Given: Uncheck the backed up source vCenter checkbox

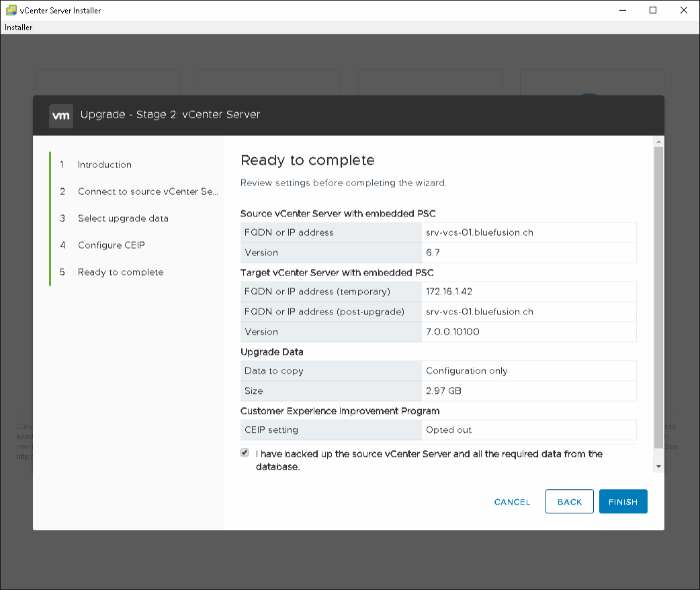Looking at the screenshot, I should (x=245, y=453).
